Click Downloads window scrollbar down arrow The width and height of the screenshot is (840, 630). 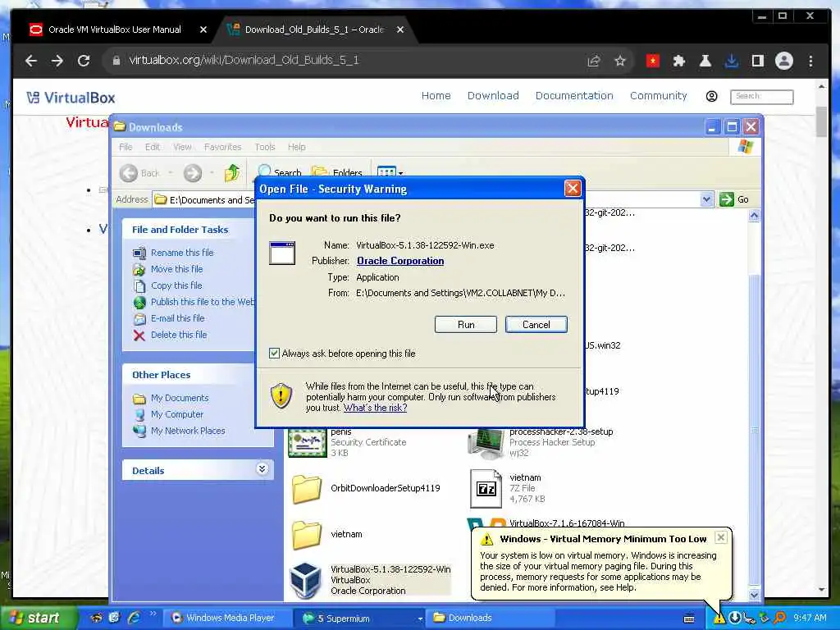coord(754,595)
